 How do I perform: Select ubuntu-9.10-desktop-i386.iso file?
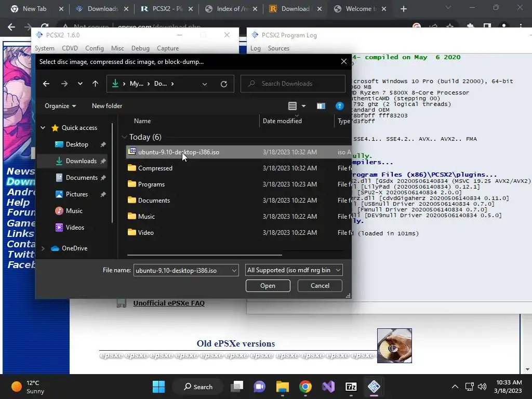239,152
